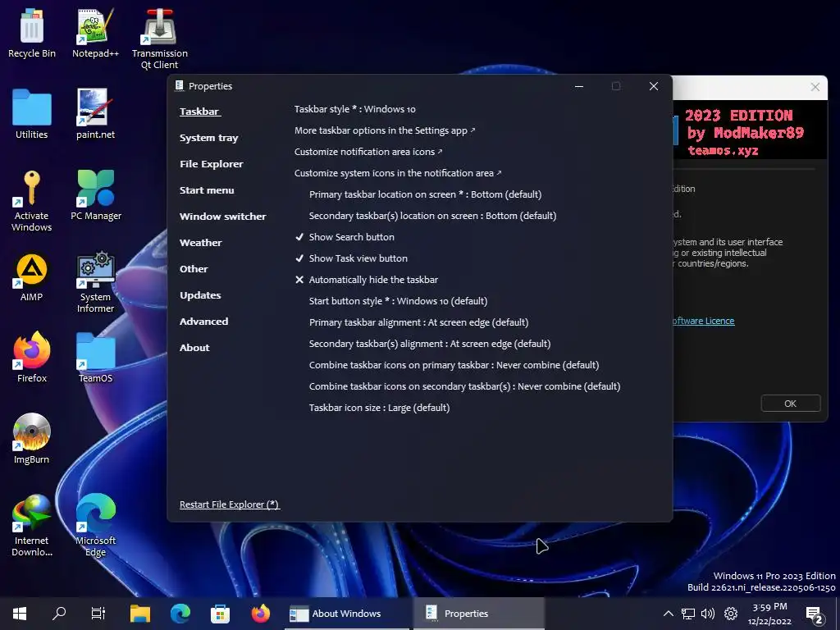
Task: Open taskbar Search magnifier
Action: click(59, 614)
